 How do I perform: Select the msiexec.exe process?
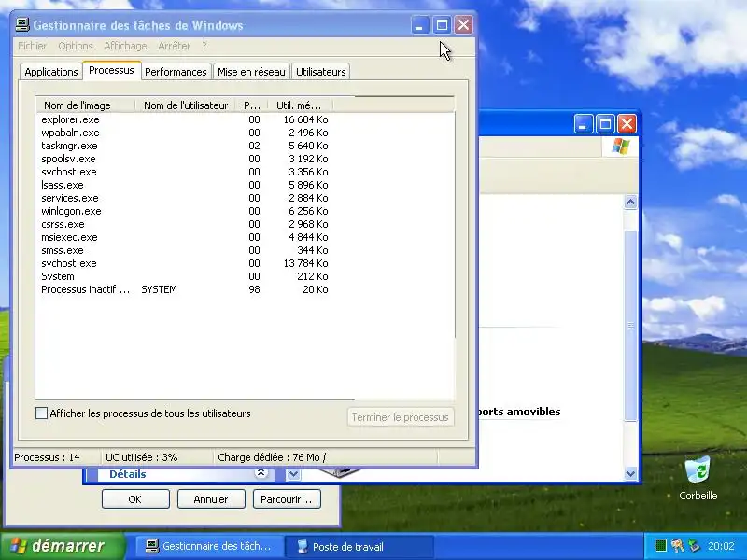[x=185, y=237]
